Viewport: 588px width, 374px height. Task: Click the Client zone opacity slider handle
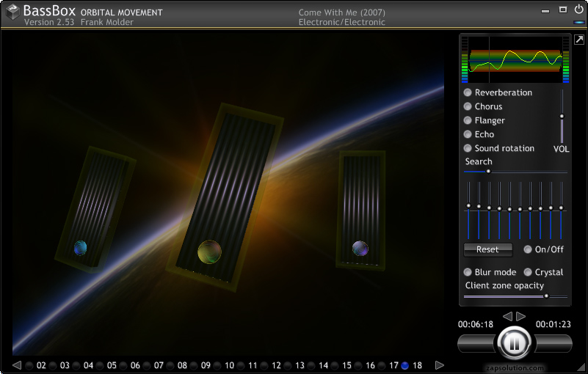point(546,296)
